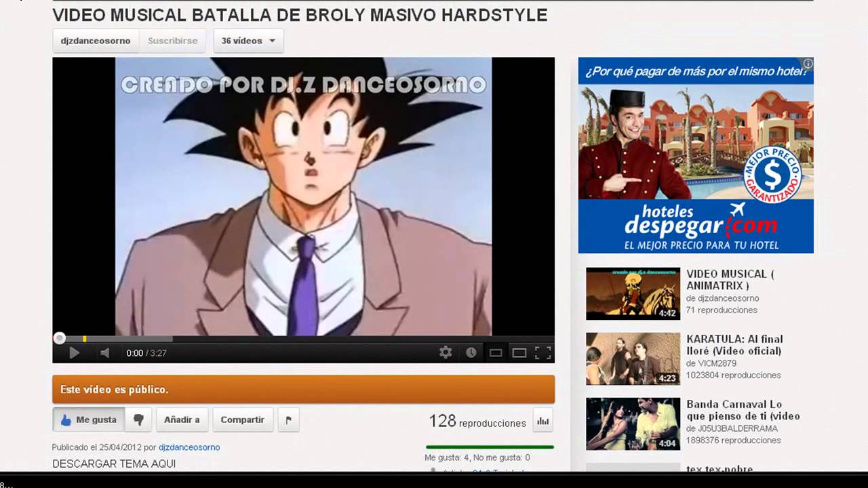Click the likes rating bar

tap(490, 447)
